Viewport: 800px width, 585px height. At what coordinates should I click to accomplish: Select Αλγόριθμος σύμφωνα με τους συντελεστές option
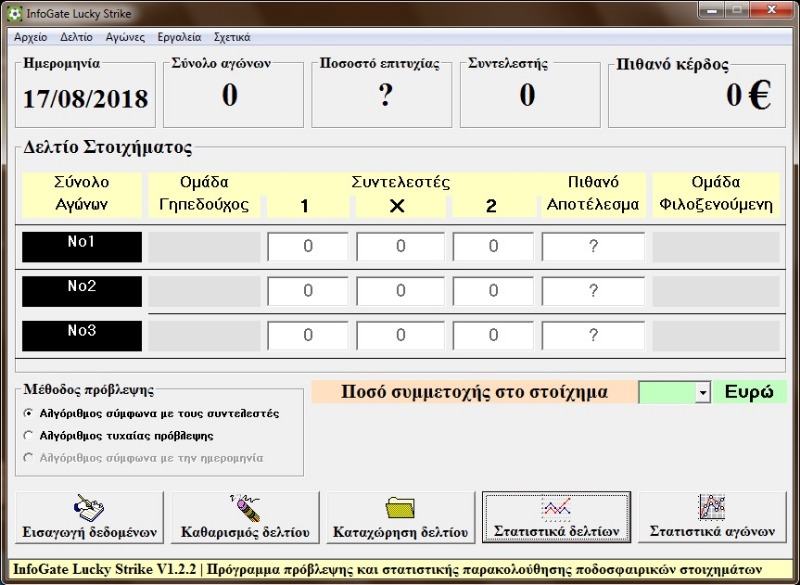coord(28,413)
